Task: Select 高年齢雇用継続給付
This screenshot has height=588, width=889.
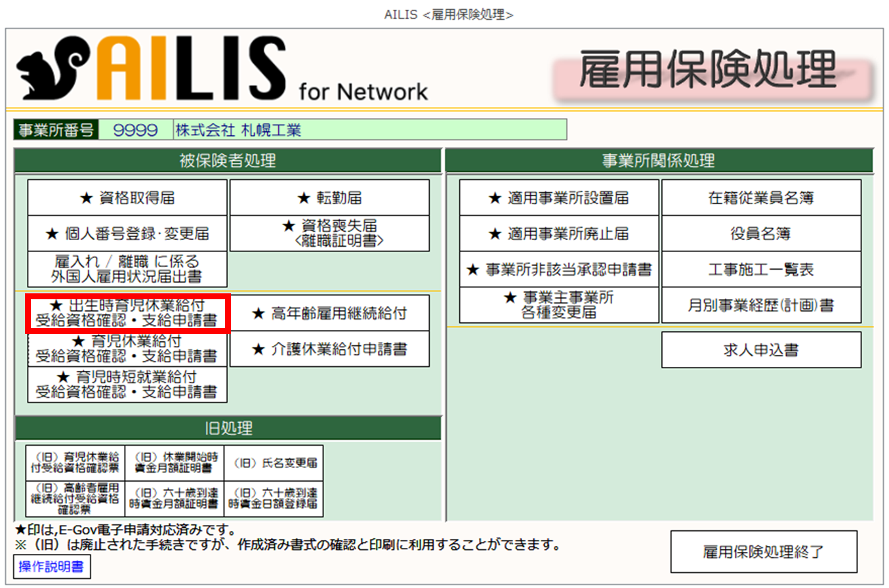Action: click(329, 314)
